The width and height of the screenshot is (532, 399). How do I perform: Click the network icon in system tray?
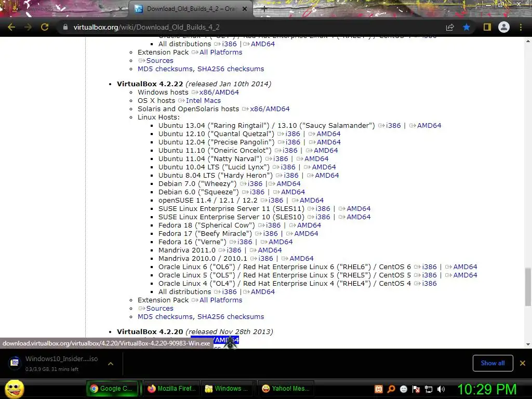(429, 389)
